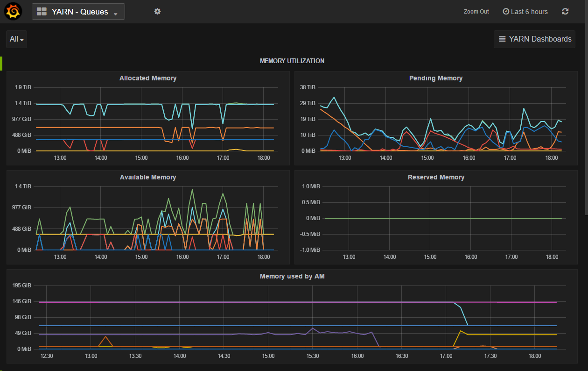
Task: Select the Allocated Memory panel title icon menu
Action: (148, 78)
